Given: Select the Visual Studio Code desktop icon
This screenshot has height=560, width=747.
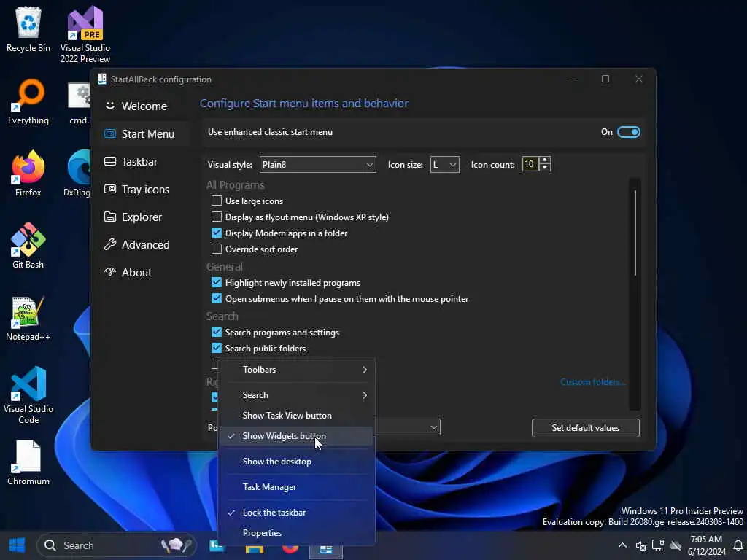Looking at the screenshot, I should click(x=28, y=395).
